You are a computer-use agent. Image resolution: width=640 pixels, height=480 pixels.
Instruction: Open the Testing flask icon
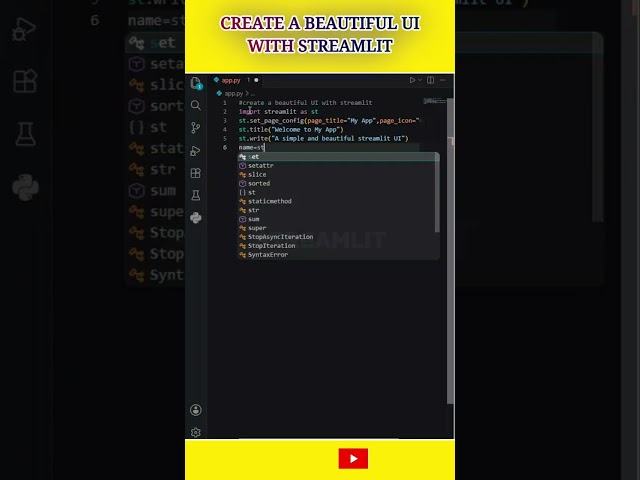pyautogui.click(x=196, y=195)
